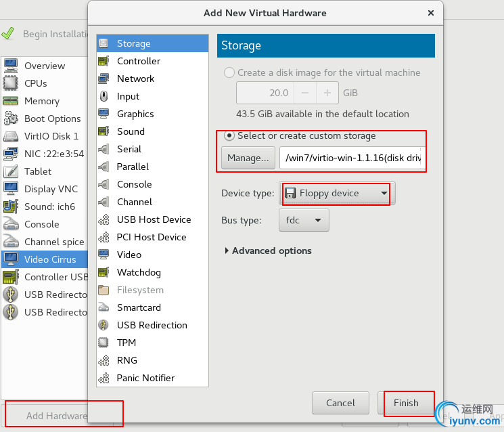Image resolution: width=504 pixels, height=432 pixels.
Task: Select Channel spice in VM sidebar
Action: pos(45,242)
